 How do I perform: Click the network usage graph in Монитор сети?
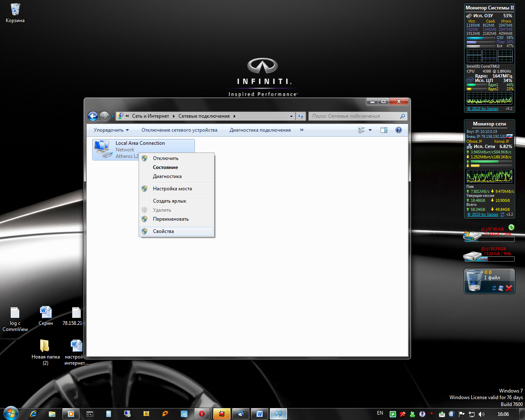489,176
